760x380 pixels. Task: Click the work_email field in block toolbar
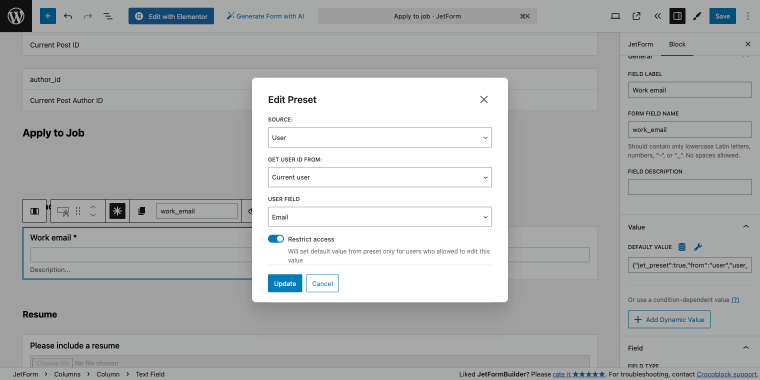pyautogui.click(x=197, y=211)
